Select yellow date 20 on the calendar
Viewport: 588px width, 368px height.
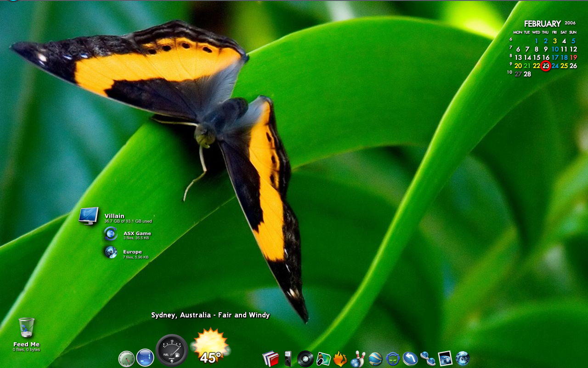518,66
